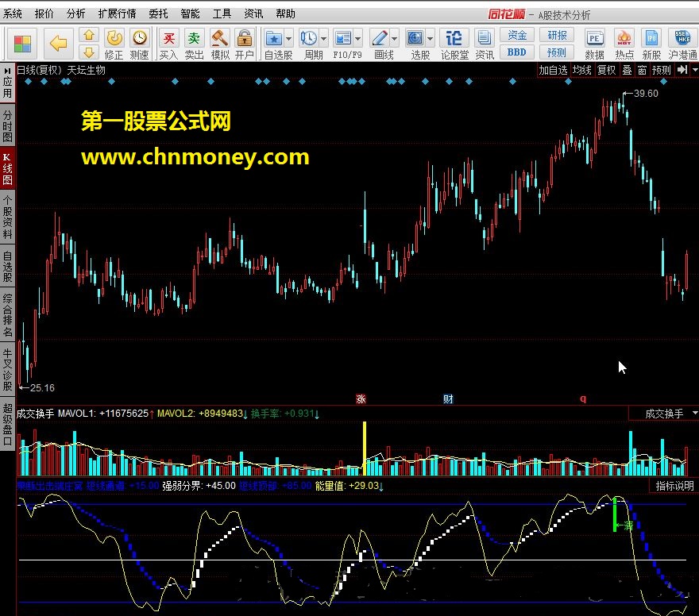Click the 数据 PE data icon
The height and width of the screenshot is (616, 699).
pyautogui.click(x=594, y=38)
